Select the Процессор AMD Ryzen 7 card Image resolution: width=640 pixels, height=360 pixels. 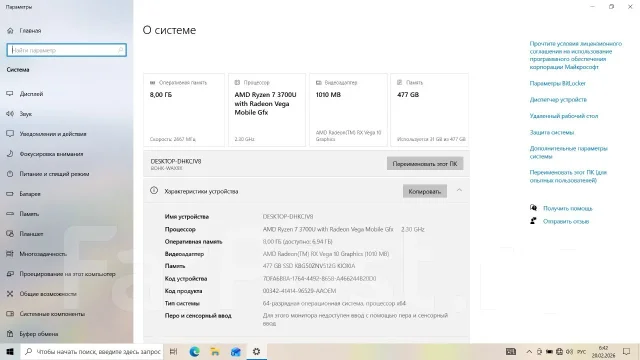[267, 110]
